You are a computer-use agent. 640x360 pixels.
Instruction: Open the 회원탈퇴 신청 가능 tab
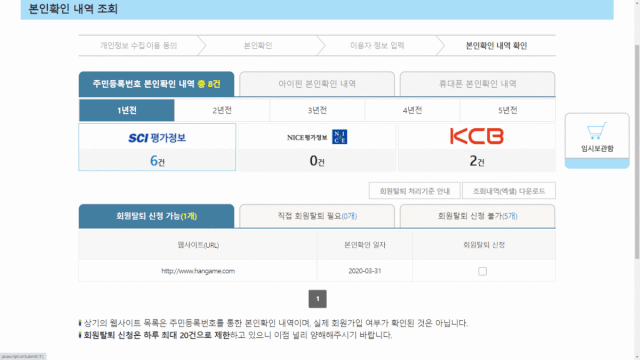coord(156,216)
